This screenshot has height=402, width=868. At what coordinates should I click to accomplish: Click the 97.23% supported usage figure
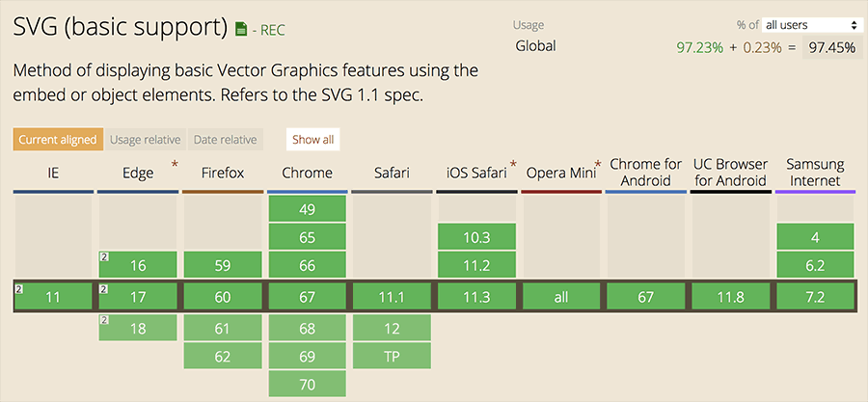(700, 48)
